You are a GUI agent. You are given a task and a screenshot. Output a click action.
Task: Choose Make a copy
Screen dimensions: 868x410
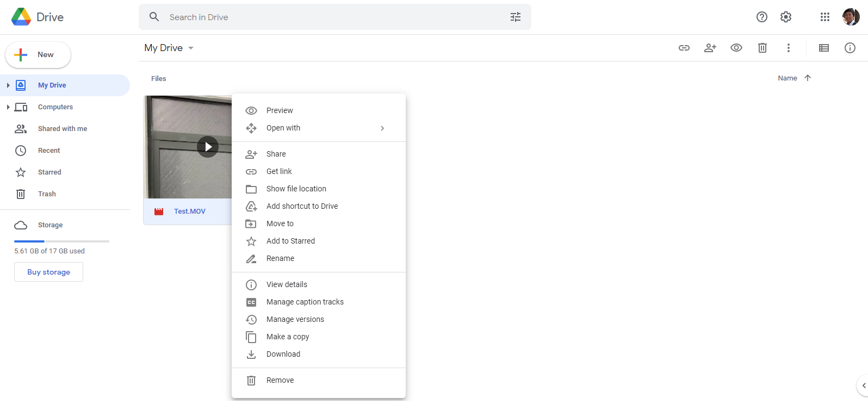coord(319,337)
